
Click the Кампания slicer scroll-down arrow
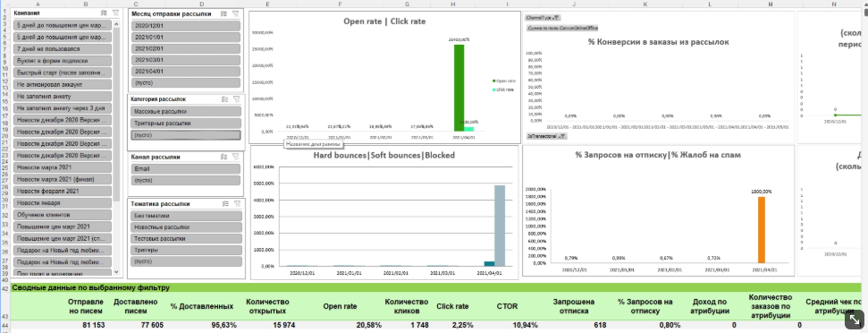tap(116, 271)
